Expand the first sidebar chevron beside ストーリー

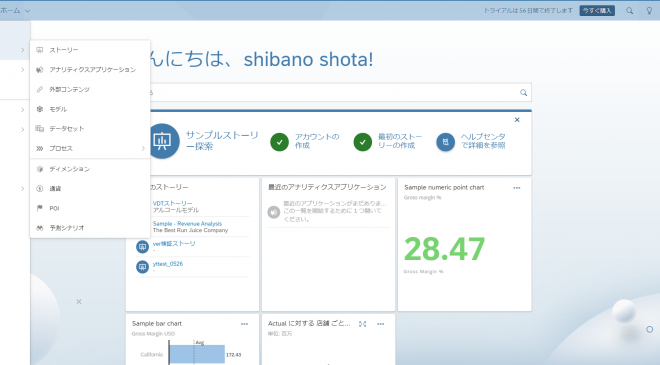pyautogui.click(x=22, y=50)
